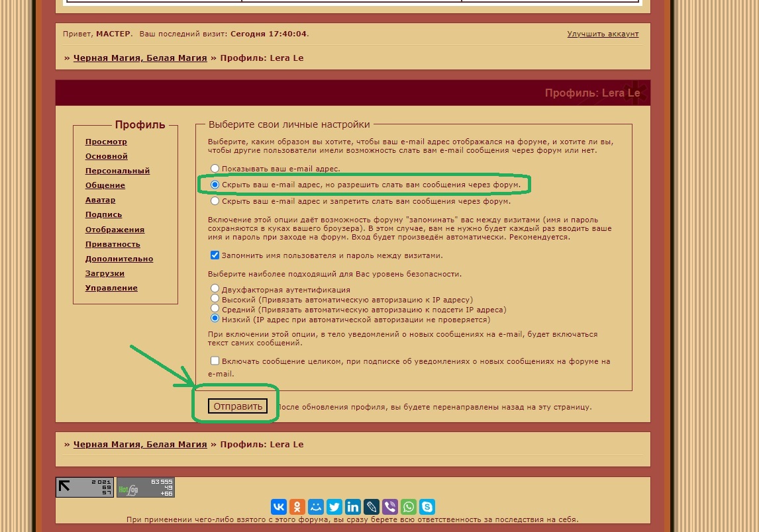Open 'Отображения' profile section

tap(115, 230)
